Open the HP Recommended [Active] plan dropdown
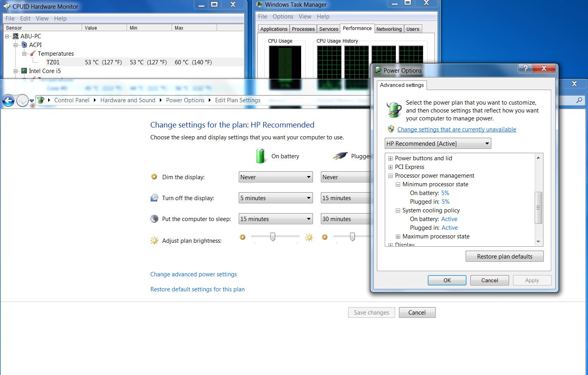The width and height of the screenshot is (588, 375). click(438, 143)
